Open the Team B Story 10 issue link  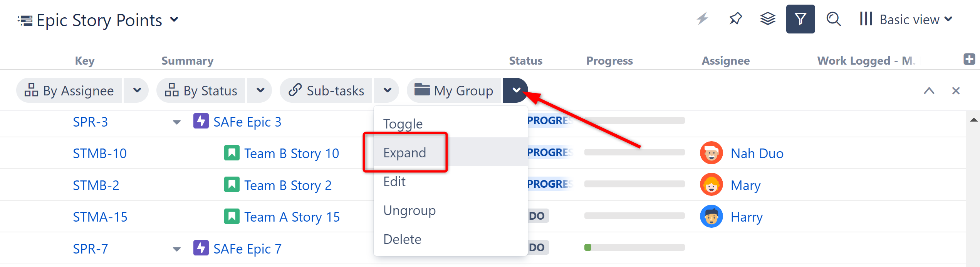pyautogui.click(x=292, y=153)
